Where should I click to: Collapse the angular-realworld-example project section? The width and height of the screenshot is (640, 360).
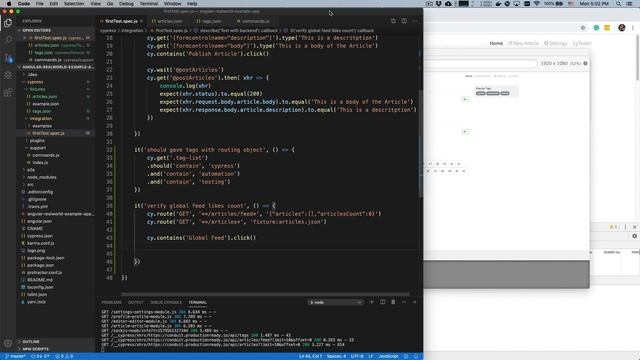57,67
